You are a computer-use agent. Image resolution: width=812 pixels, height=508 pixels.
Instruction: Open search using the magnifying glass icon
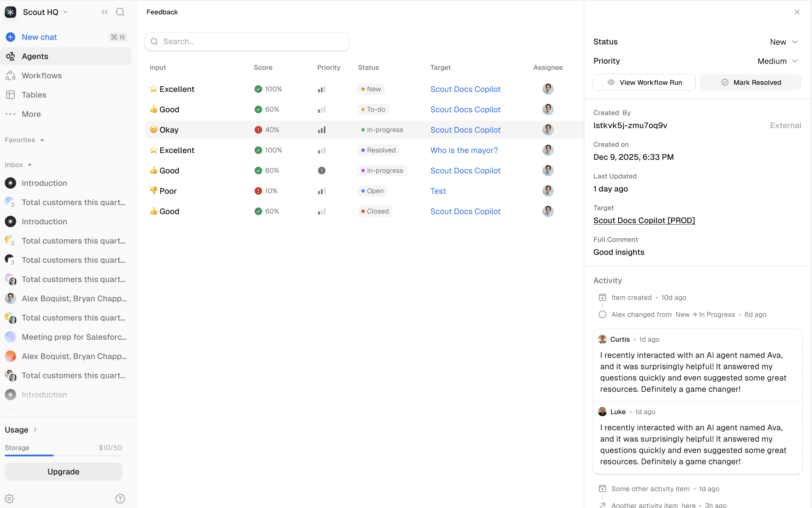[120, 12]
